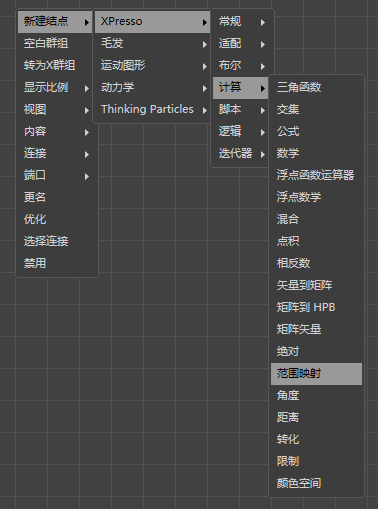Create a 公式 node
378x509 pixels.
(x=316, y=131)
